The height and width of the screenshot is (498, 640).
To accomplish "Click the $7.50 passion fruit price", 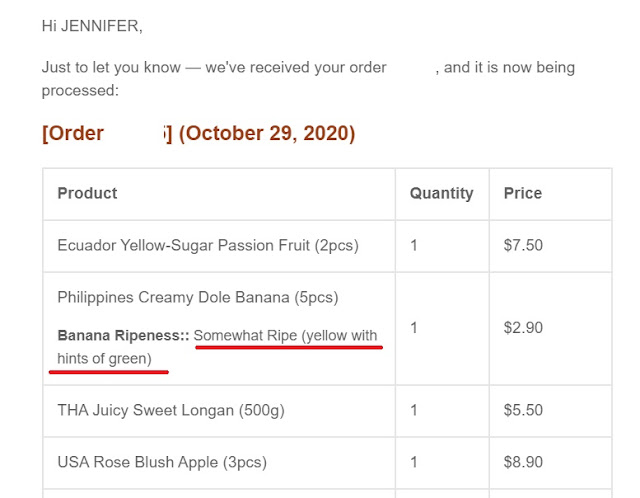I will click(523, 245).
